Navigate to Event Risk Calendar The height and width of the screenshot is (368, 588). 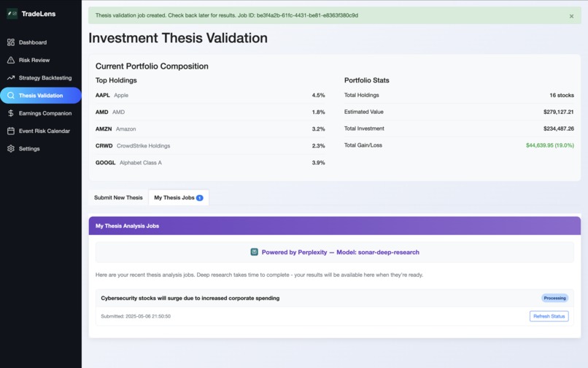[41, 131]
